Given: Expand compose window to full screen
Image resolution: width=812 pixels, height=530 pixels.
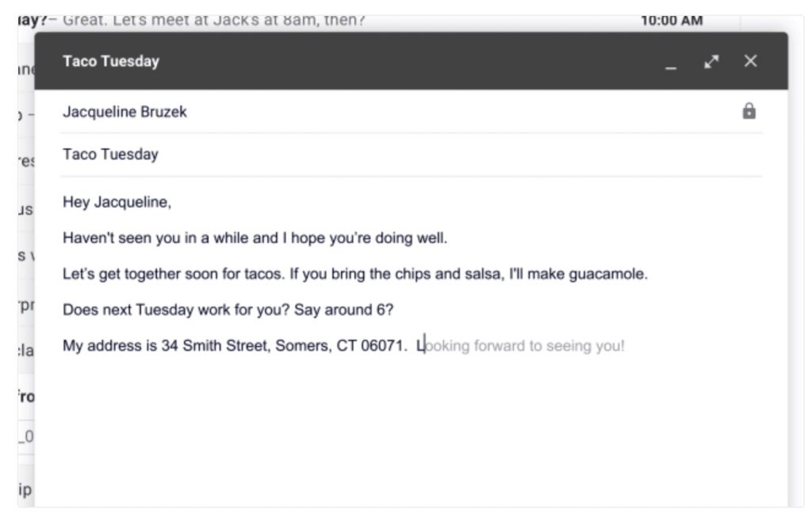Looking at the screenshot, I should point(711,61).
